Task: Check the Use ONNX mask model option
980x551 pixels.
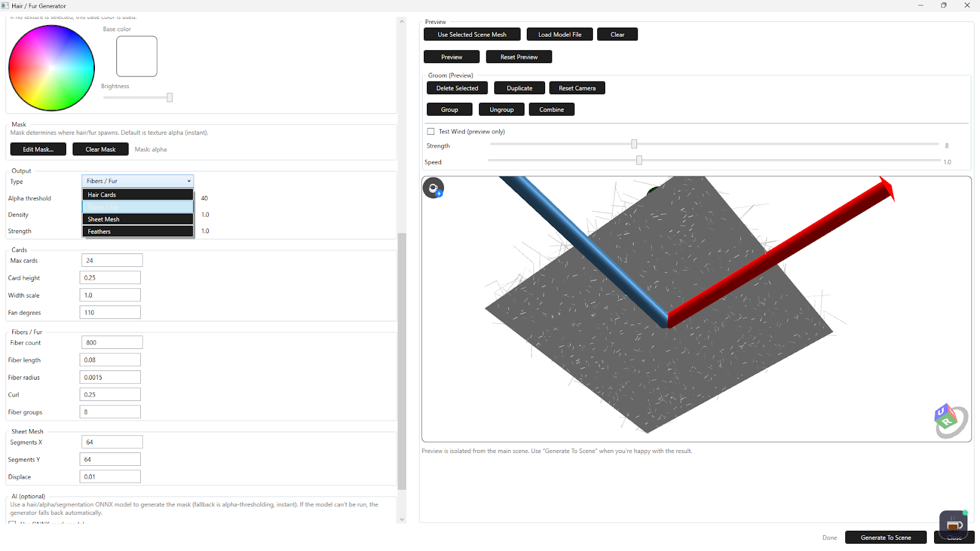Action: [13, 524]
